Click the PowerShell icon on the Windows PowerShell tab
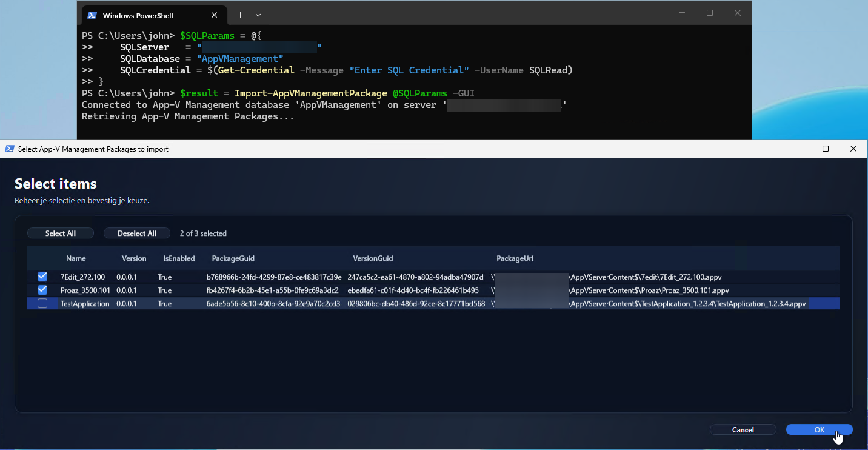 [x=92, y=15]
